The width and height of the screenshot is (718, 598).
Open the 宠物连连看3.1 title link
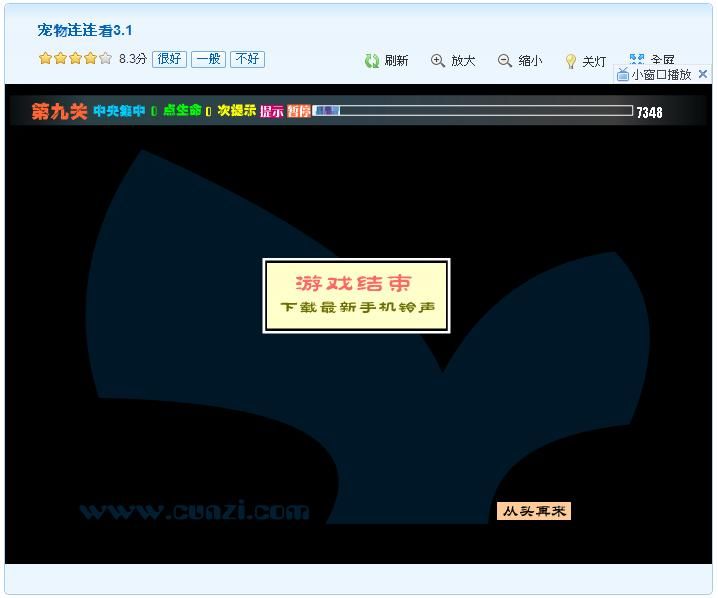[85, 31]
